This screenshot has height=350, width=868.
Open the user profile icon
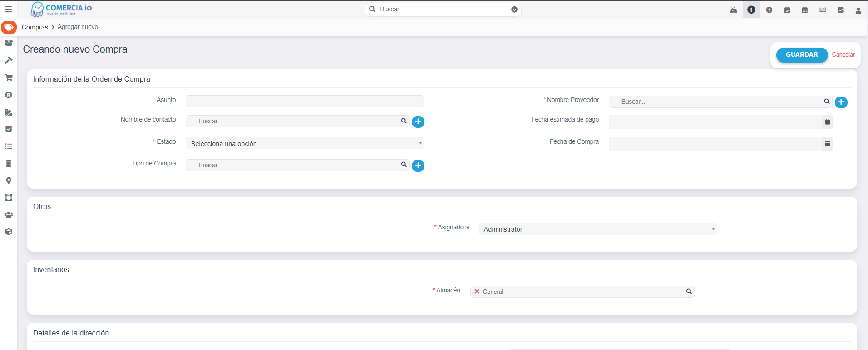coord(858,10)
